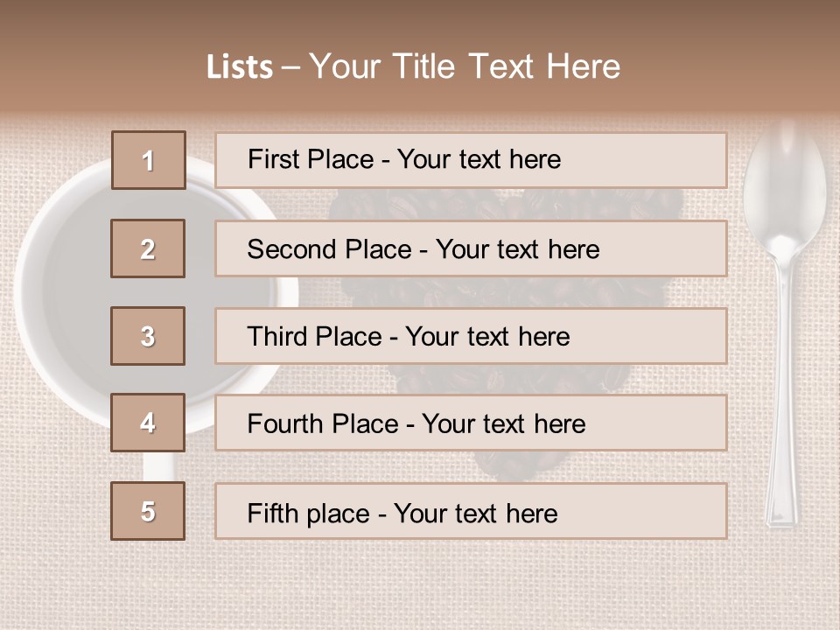Click the coffee cup handle
The height and width of the screenshot is (630, 840).
point(159,466)
